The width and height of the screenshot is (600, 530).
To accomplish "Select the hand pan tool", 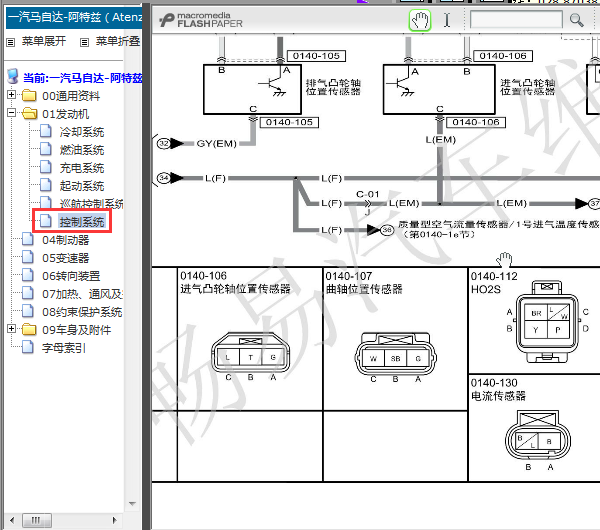I will 420,20.
